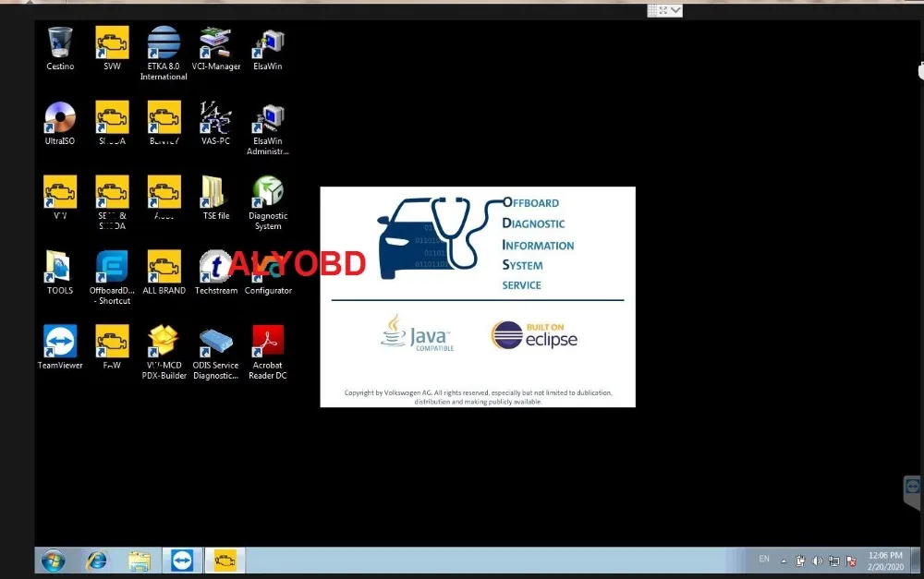Open the Skoda engine shortcut below SVW
Viewport: 924px width, 579px height.
pos(112,123)
